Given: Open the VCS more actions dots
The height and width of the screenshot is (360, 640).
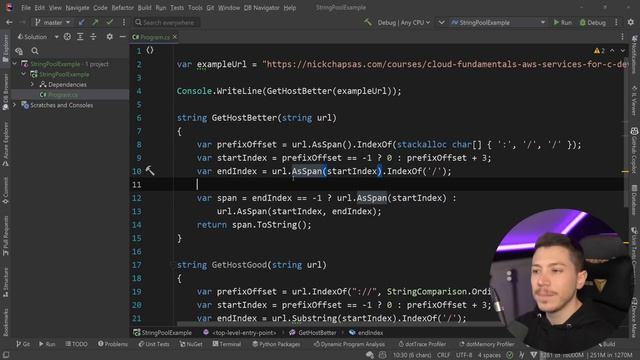Looking at the screenshot, I should tap(124, 22).
